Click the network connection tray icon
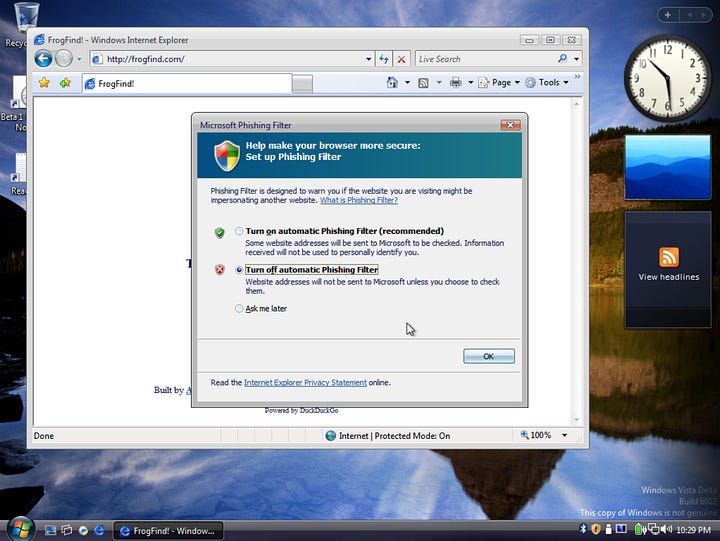This screenshot has height=541, width=720. point(654,530)
